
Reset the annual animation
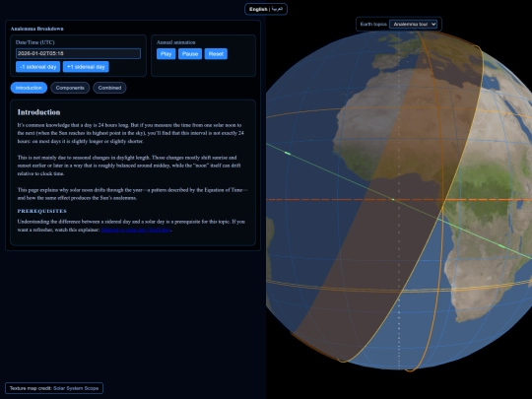click(x=216, y=54)
